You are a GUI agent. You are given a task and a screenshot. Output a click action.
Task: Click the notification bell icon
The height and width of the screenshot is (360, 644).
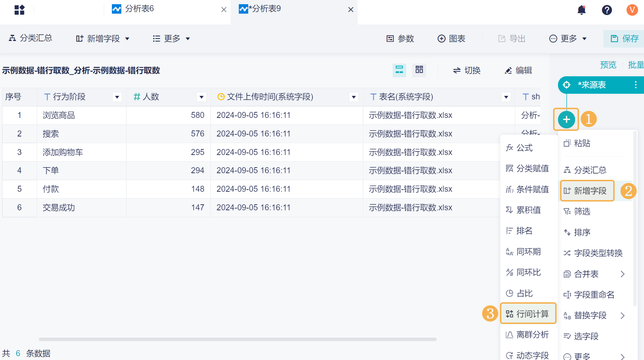click(x=581, y=10)
